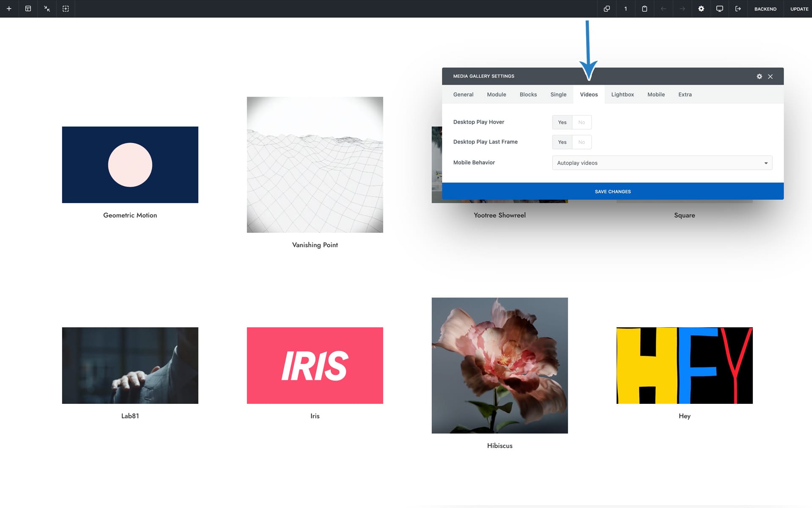Click the exit editor icon
The image size is (812, 508).
point(738,8)
